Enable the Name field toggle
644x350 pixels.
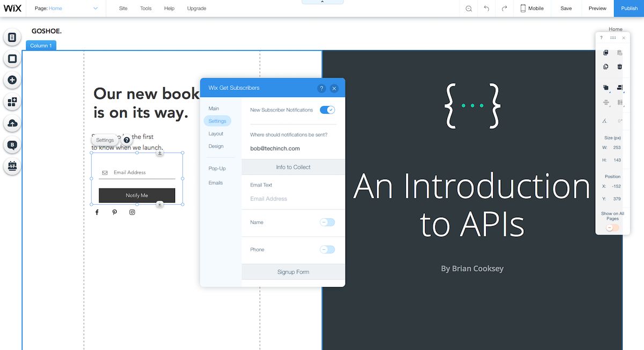[327, 222]
